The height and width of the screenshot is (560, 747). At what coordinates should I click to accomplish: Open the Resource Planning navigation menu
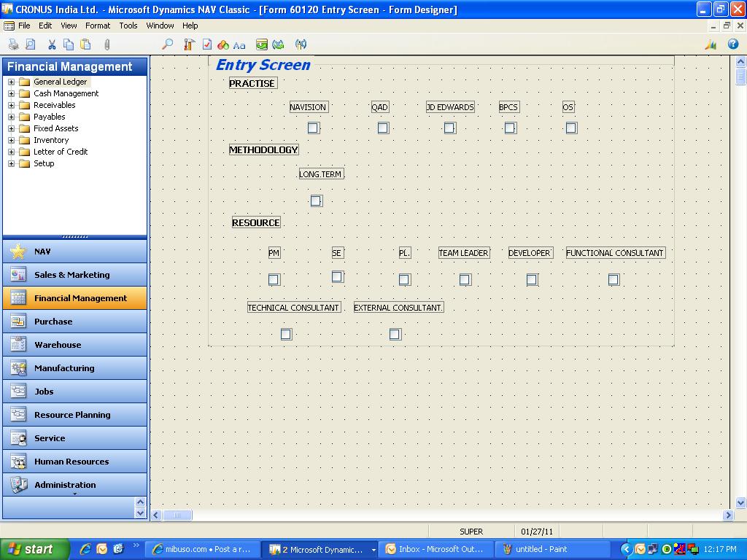tap(75, 415)
